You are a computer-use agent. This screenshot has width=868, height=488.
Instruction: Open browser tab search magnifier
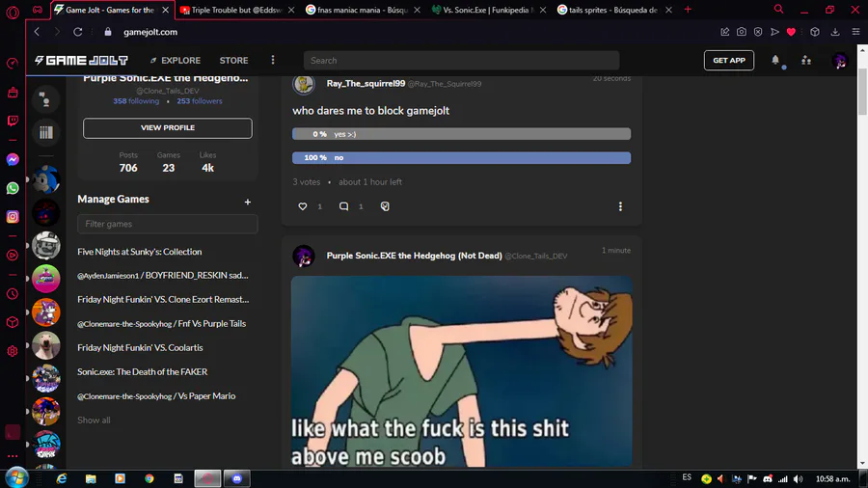coord(778,10)
